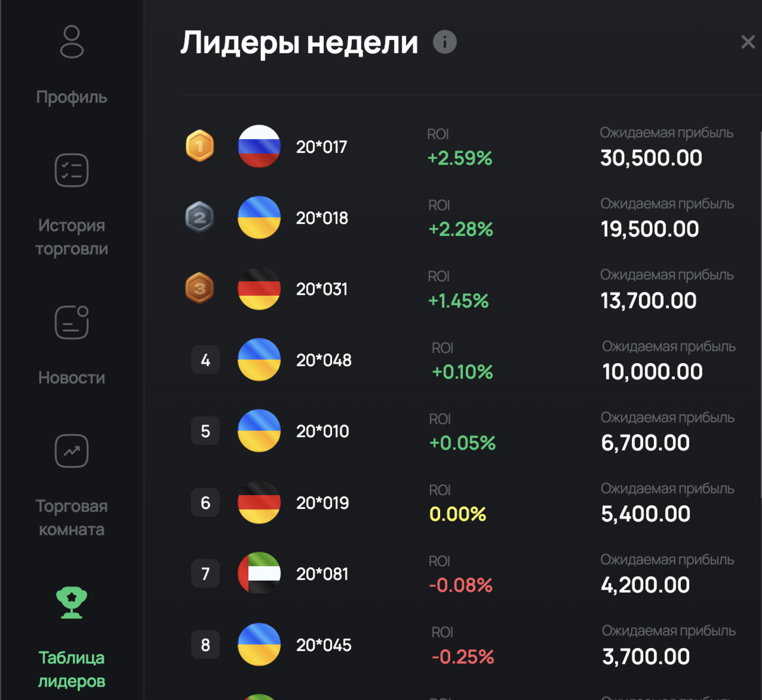The width and height of the screenshot is (762, 700).
Task: Click the Ukrainian flag avatar of trader 20*045
Action: click(259, 644)
